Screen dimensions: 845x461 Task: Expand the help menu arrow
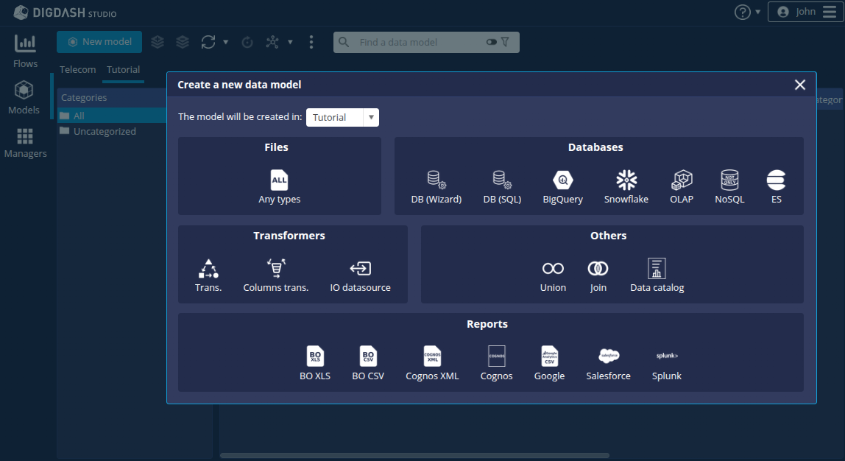coord(758,12)
